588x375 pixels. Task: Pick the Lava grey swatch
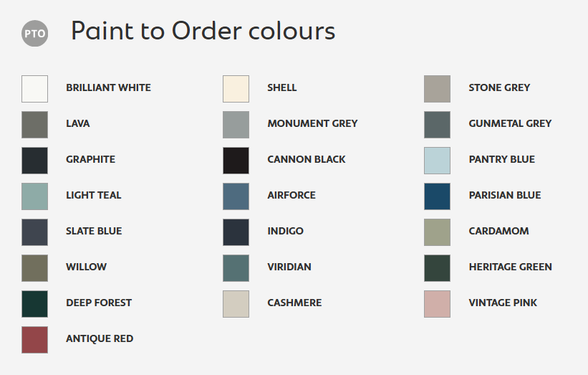34,125
